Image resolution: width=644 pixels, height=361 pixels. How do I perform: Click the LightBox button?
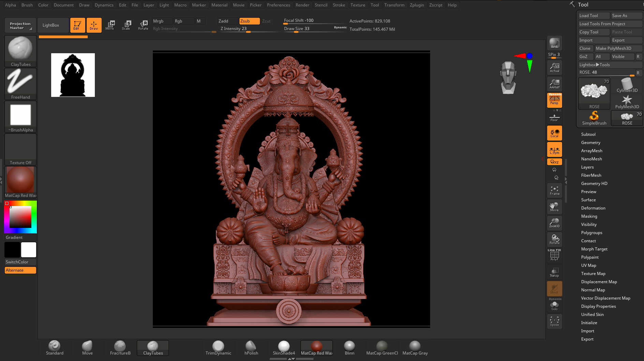tap(53, 25)
